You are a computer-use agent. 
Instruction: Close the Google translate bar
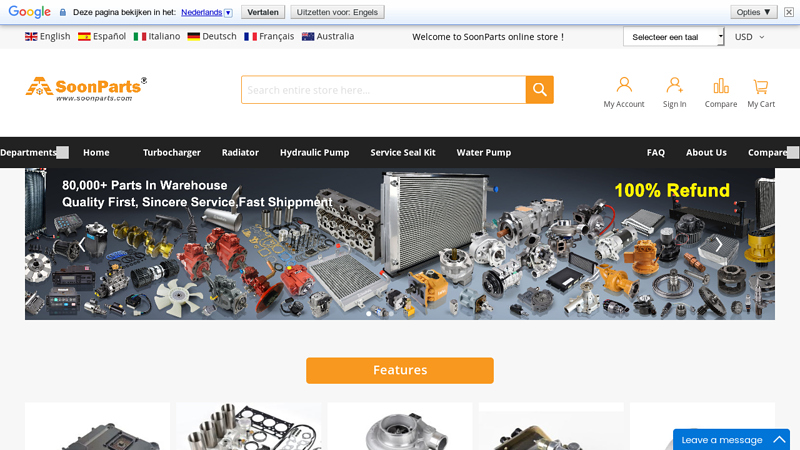789,12
